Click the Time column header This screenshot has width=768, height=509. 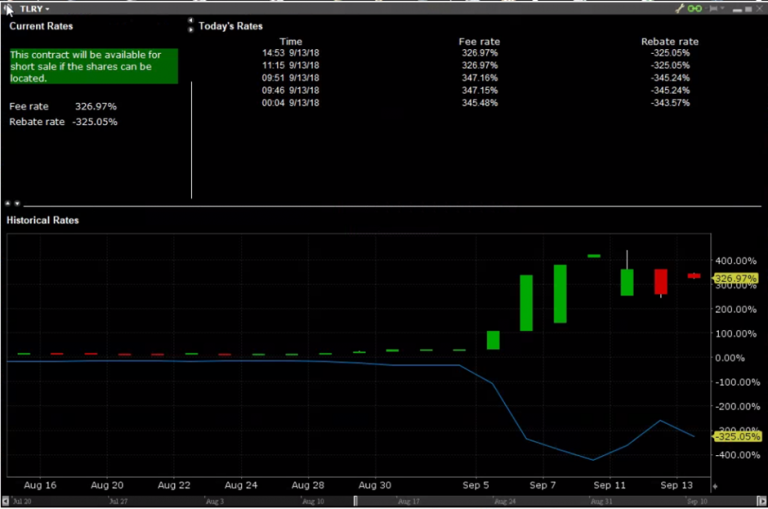[x=290, y=41]
